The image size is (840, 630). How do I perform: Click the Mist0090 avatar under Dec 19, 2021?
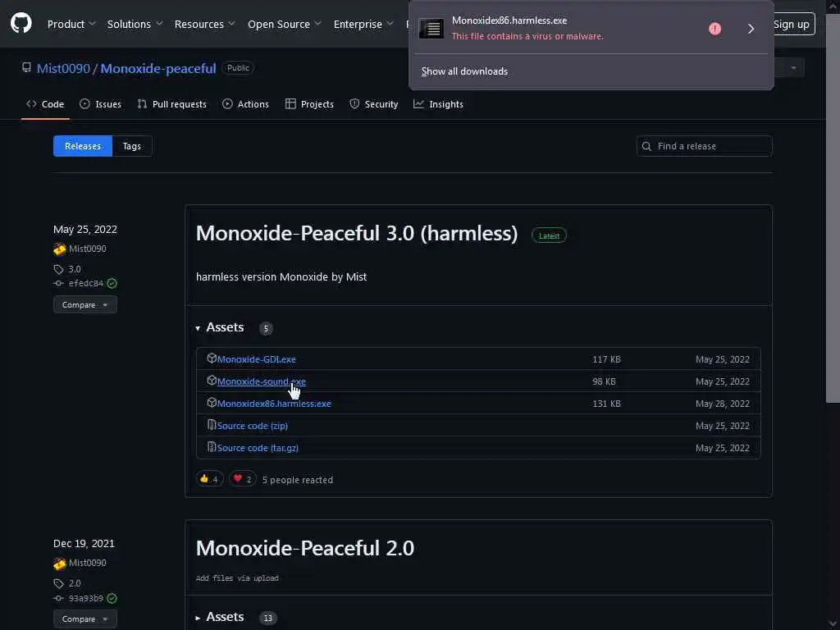click(59, 563)
